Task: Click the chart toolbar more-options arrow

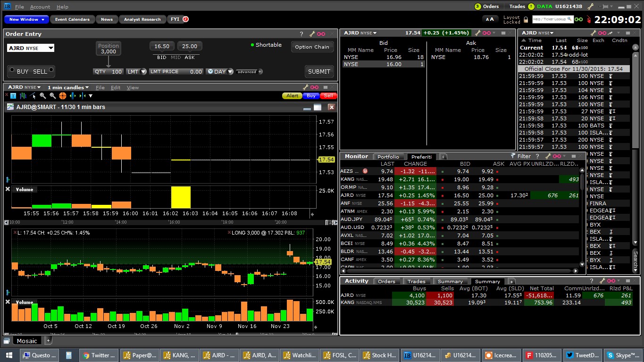Action: coord(91,96)
